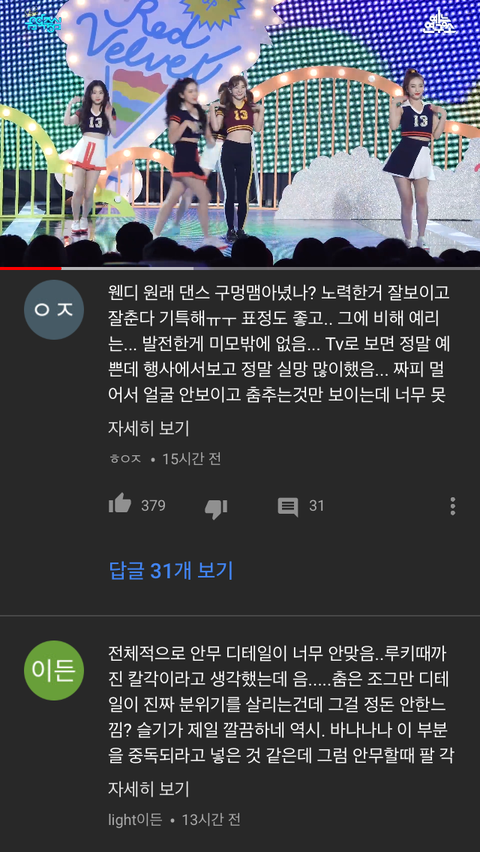The image size is (480, 852).
Task: Select the second comment text by light이든
Action: click(281, 706)
